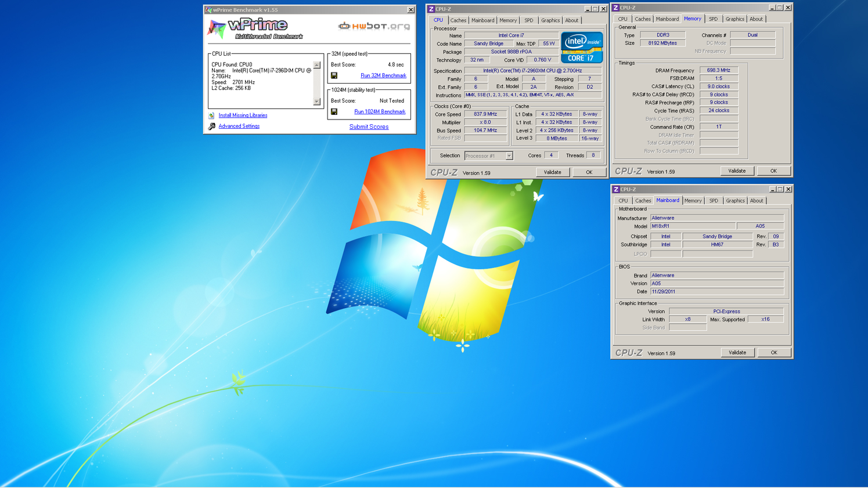Click the Southbridge value HM67
This screenshot has width=868, height=488.
pos(717,245)
